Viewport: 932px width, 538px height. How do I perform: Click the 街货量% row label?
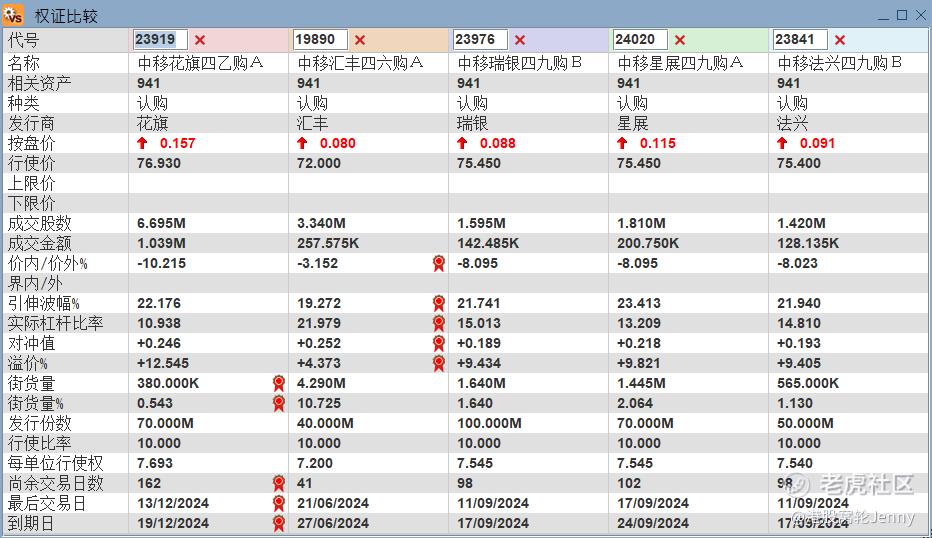tap(35, 403)
